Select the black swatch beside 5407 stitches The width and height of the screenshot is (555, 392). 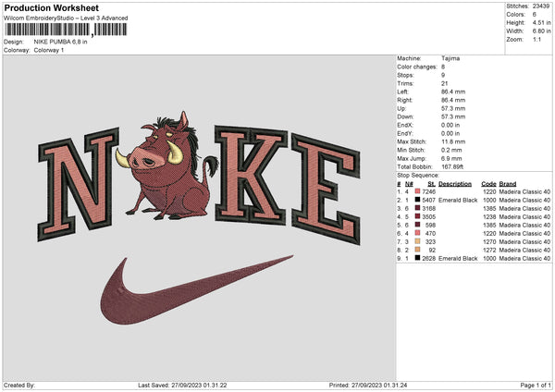point(418,200)
